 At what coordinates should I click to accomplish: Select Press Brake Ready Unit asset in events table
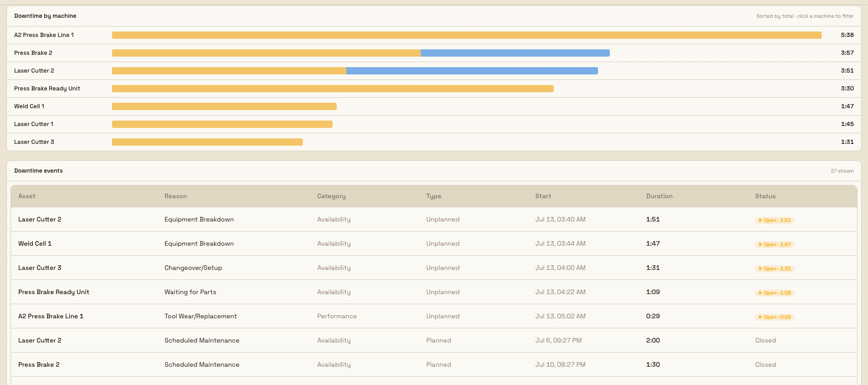54,292
